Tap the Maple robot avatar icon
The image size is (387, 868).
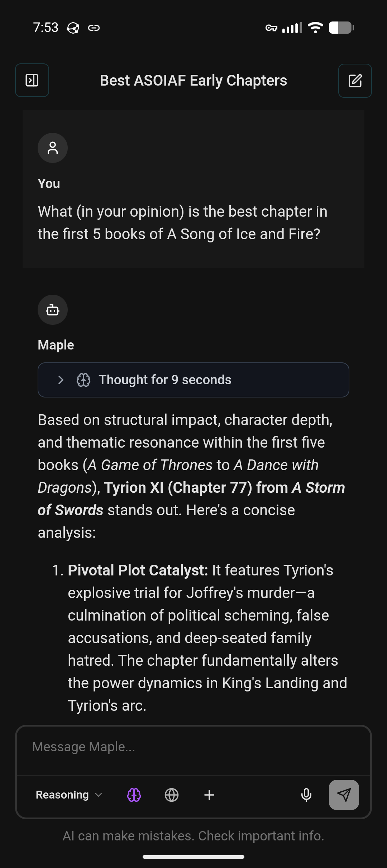(x=53, y=310)
